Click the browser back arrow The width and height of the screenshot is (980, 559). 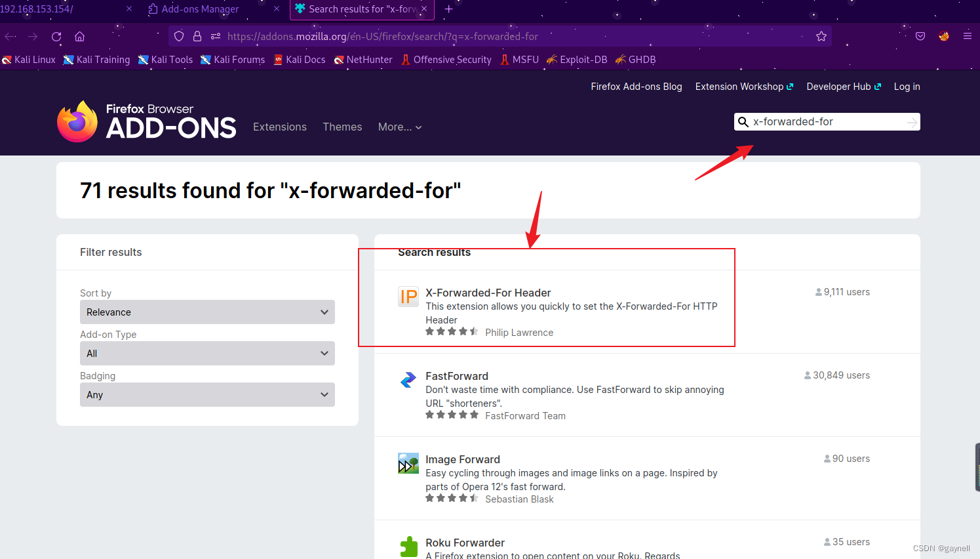coord(10,37)
